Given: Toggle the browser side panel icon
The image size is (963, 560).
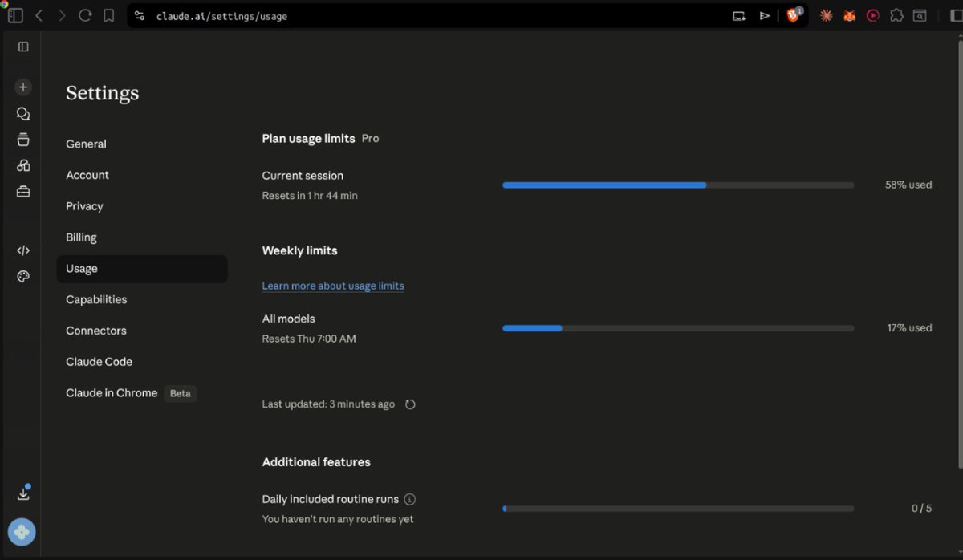Looking at the screenshot, I should pyautogui.click(x=956, y=15).
